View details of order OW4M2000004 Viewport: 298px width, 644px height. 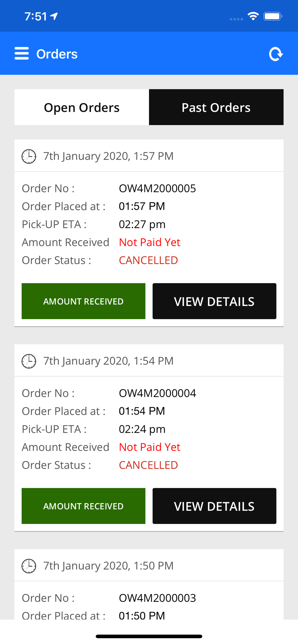[x=214, y=506]
